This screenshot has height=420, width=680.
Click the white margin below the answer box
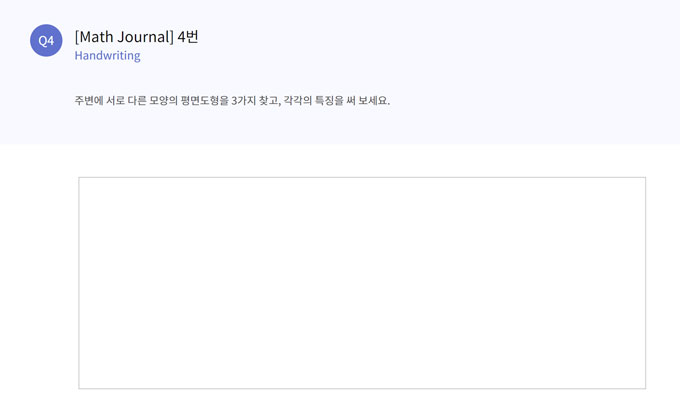coord(362,406)
